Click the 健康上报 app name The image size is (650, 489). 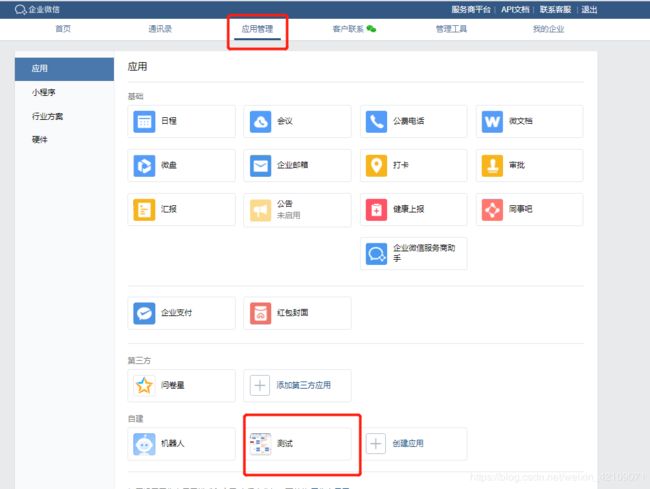pos(408,209)
